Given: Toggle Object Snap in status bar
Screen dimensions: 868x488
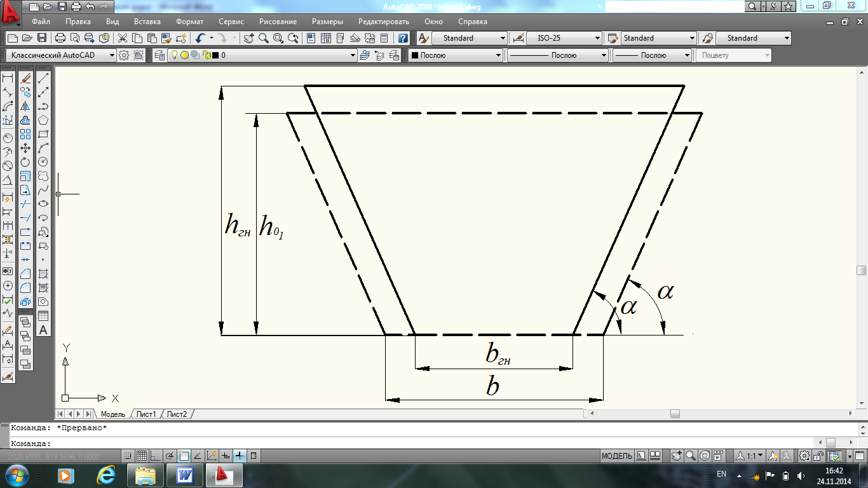Looking at the screenshot, I should point(184,456).
